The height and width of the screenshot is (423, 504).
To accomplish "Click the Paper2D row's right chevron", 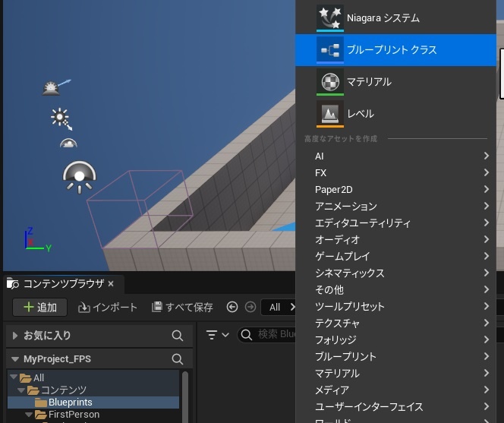I will pos(487,189).
